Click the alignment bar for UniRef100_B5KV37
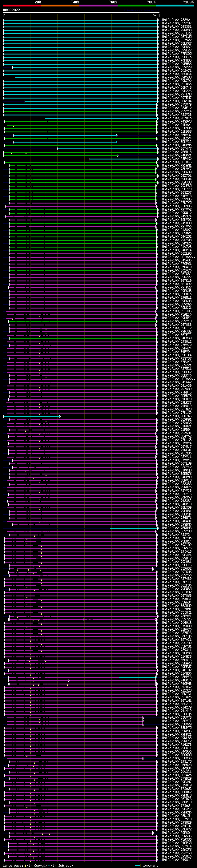Image resolution: width=197 pixels, height=868 pixels. [x=65, y=135]
